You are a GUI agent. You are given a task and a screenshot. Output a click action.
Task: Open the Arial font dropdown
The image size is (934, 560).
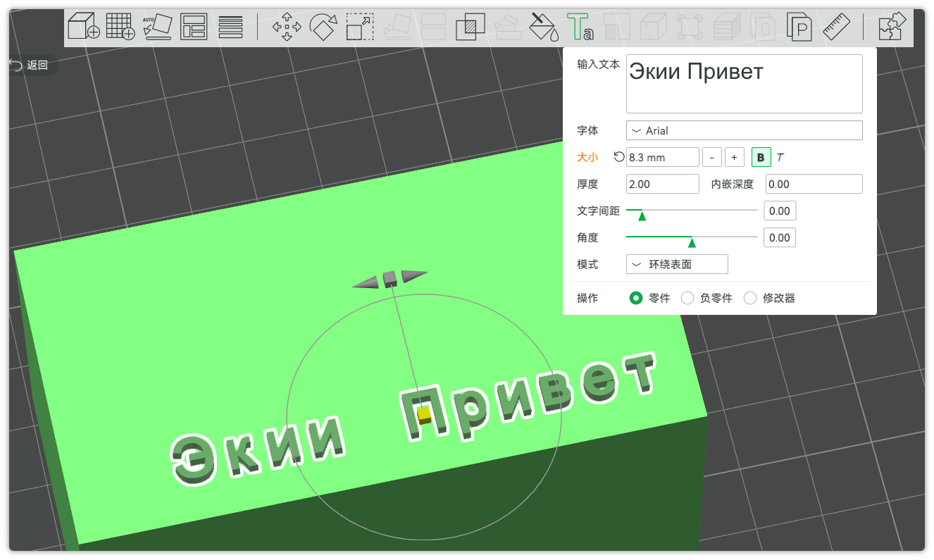coord(744,130)
